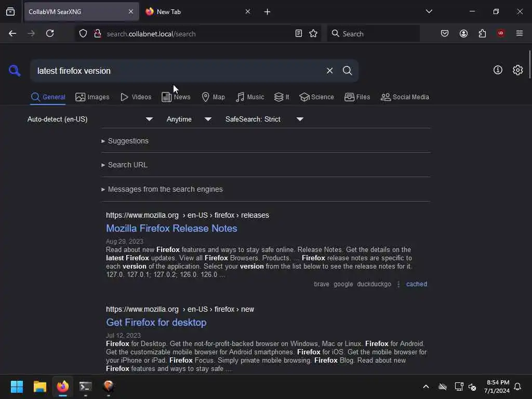Reload the current page
This screenshot has width=532, height=399.
50,34
